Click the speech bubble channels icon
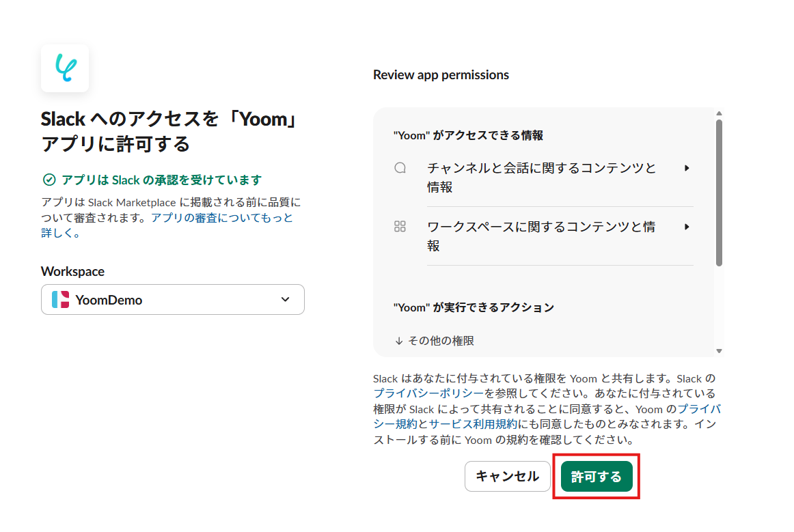Image resolution: width=794 pixels, height=532 pixels. tap(400, 168)
